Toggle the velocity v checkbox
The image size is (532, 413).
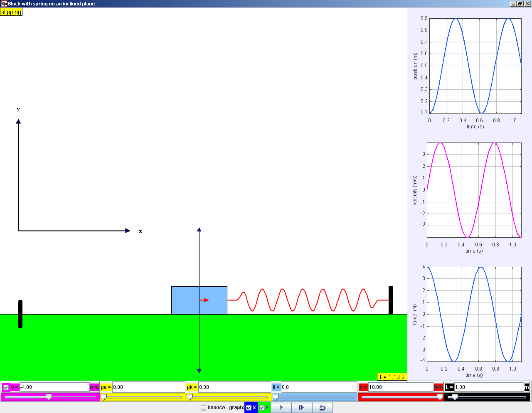[6, 387]
